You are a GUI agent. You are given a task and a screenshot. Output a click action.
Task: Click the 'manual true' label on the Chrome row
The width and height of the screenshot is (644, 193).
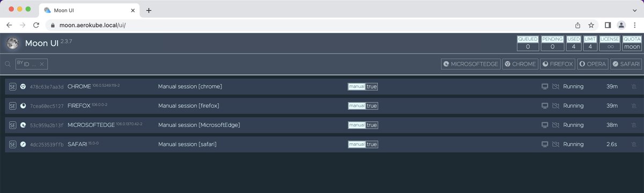coord(363,86)
